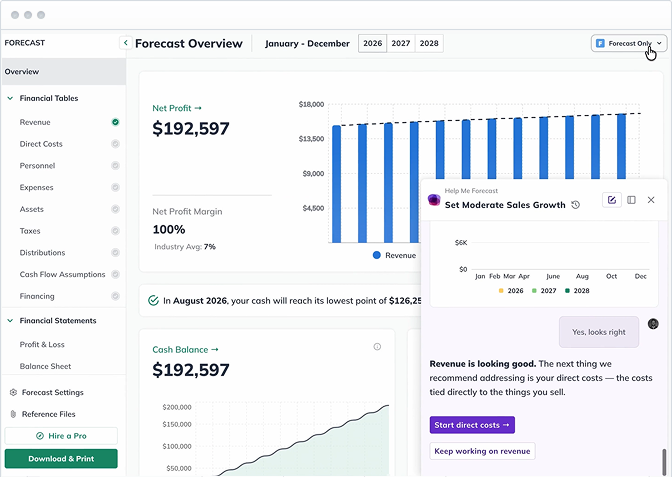Click the Hire a Pro button
Viewport: 672px width, 483px height.
[x=61, y=436]
